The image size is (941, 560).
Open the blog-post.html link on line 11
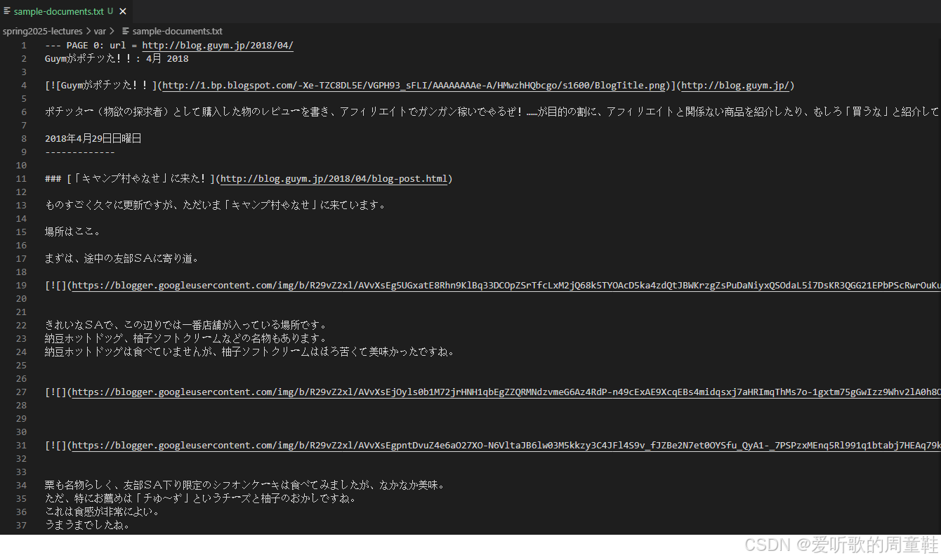tap(334, 178)
